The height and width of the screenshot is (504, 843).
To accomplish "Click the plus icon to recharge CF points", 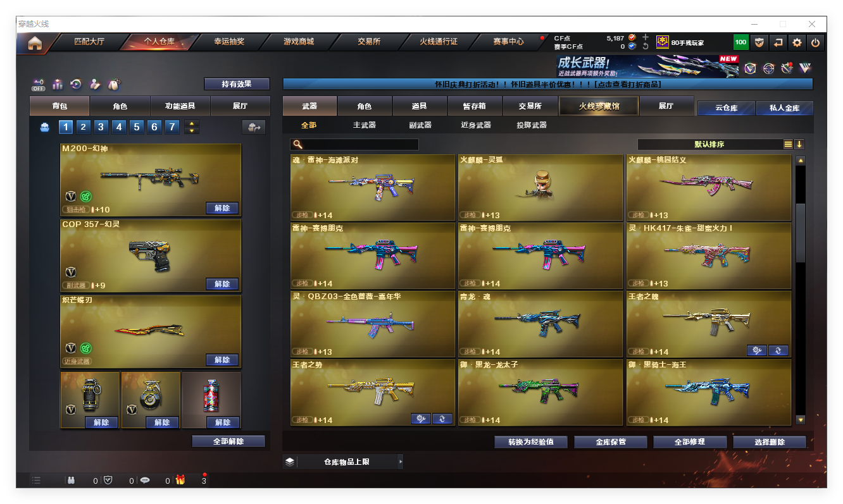I will pyautogui.click(x=645, y=37).
